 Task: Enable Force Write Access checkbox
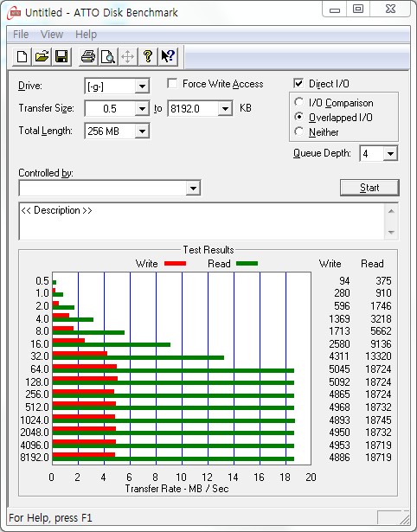click(x=172, y=83)
